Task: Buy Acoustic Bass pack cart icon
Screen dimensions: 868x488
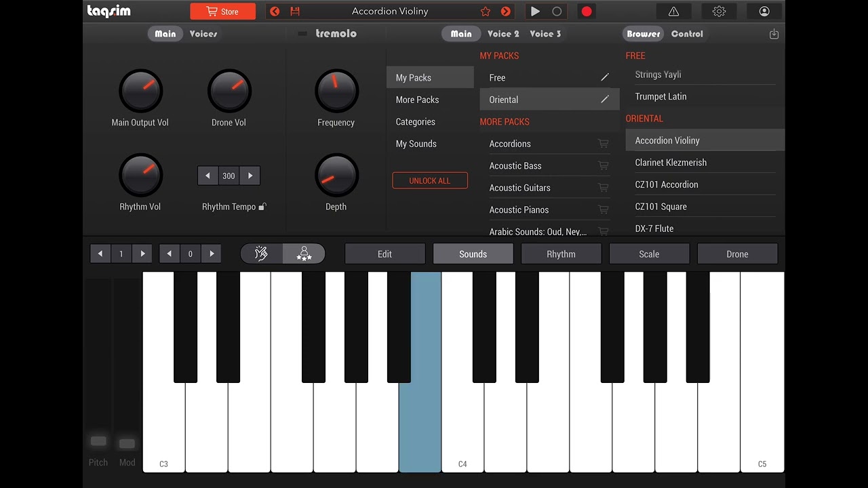Action: tap(603, 166)
